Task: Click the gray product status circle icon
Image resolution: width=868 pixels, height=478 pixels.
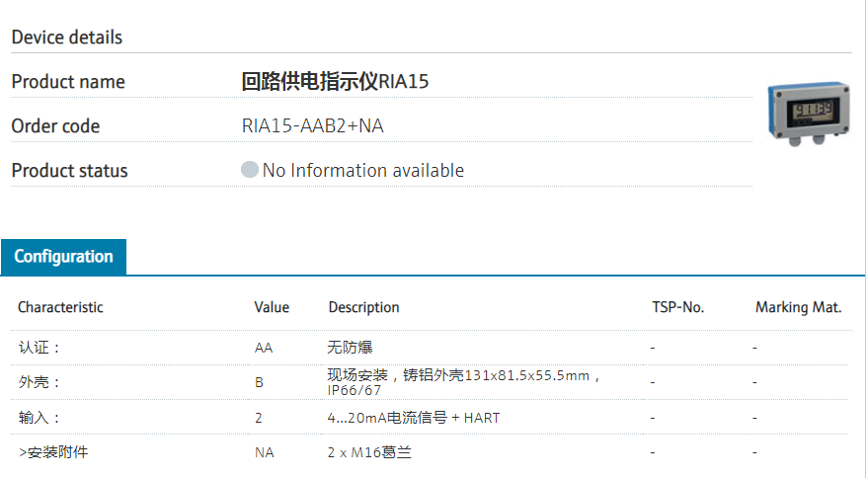Action: pyautogui.click(x=250, y=170)
